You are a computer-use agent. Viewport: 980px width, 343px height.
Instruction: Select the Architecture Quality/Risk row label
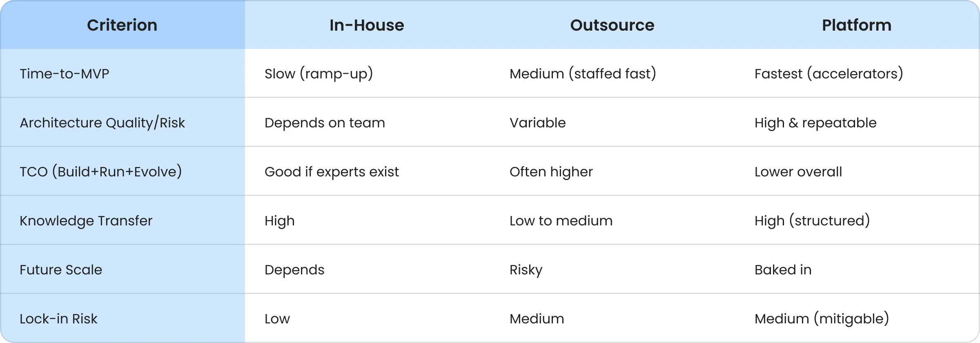pos(102,123)
